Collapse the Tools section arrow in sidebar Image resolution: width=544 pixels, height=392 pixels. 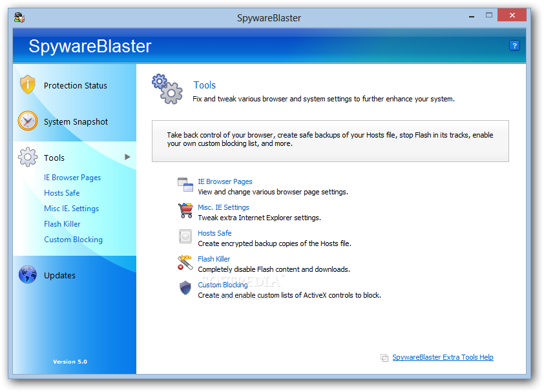point(127,157)
